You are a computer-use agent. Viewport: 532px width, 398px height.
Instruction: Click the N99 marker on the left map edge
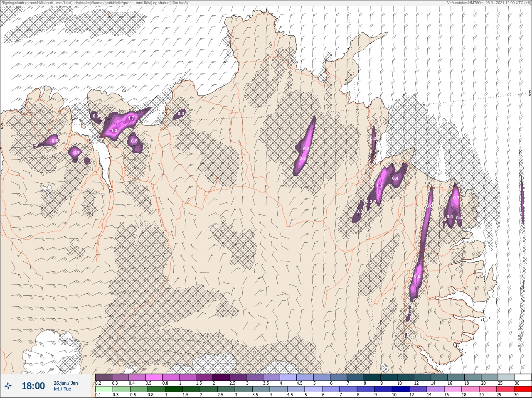[x=2, y=125]
